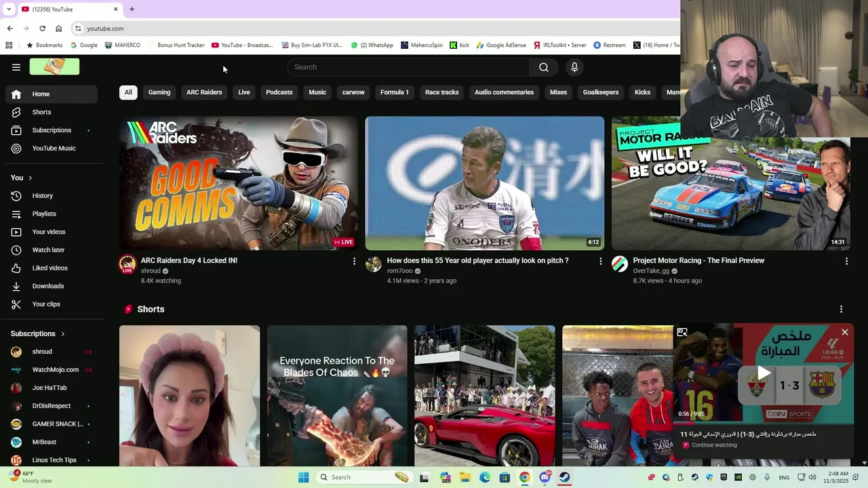
Task: Click the search magnifier button
Action: (543, 67)
